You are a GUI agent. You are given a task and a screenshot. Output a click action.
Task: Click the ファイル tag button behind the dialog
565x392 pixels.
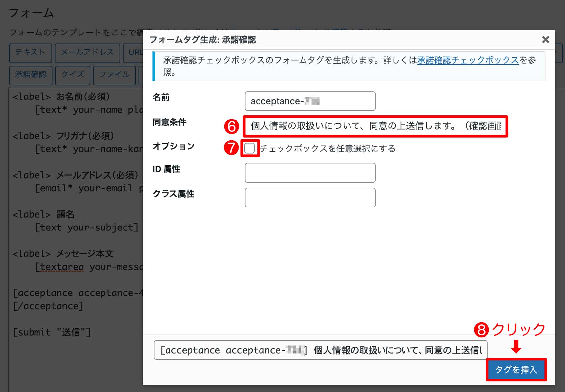pos(114,75)
